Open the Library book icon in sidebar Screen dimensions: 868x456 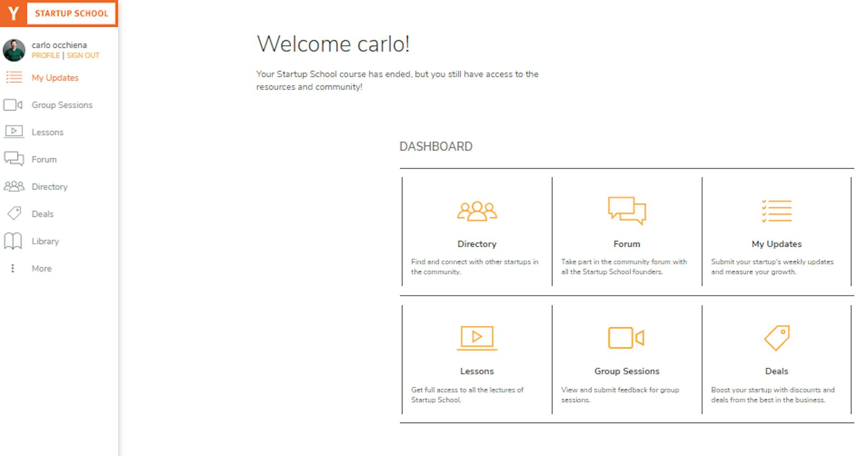click(13, 241)
